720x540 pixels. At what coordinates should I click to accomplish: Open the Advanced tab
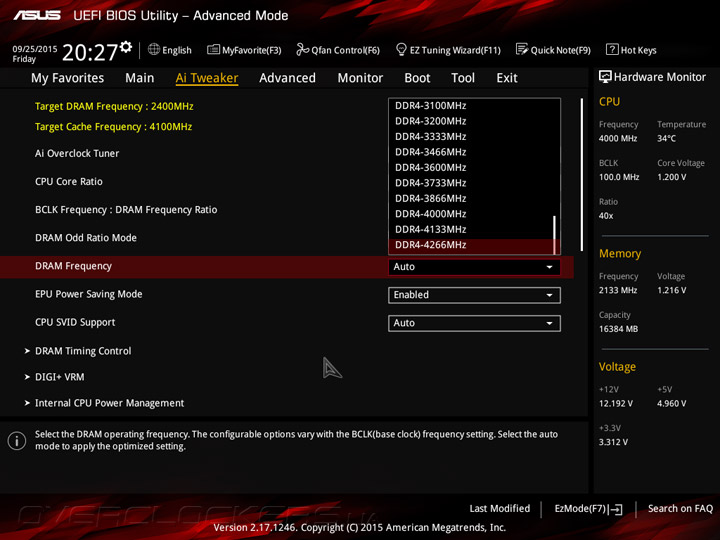tap(287, 78)
